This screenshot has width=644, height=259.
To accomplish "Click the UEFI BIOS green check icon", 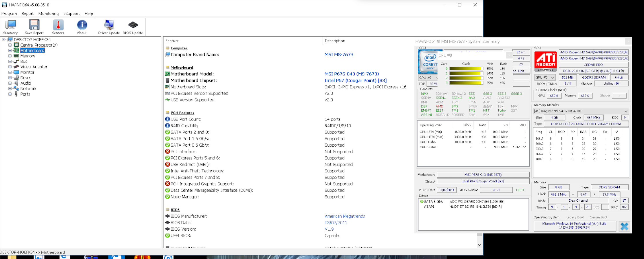I will [x=167, y=236].
